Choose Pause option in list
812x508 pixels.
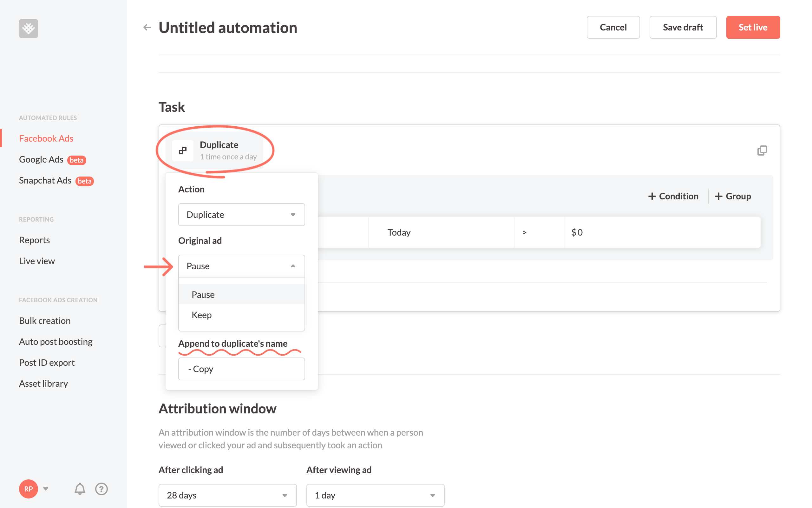tap(242, 294)
